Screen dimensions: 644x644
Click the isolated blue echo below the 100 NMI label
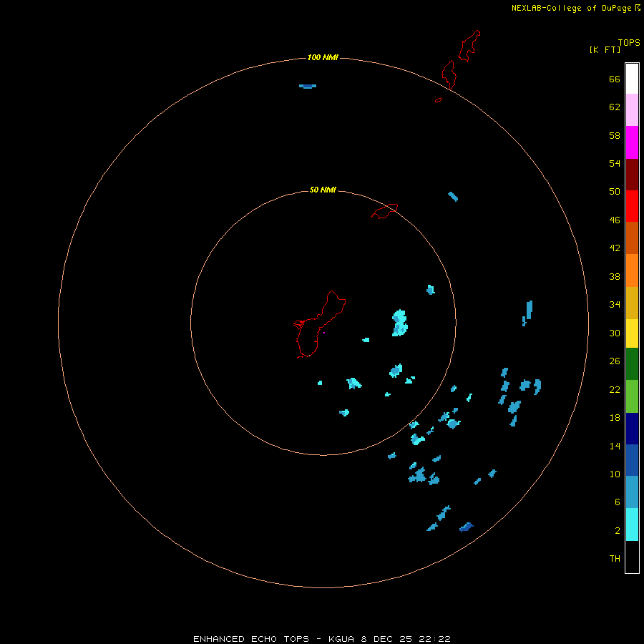pos(308,87)
